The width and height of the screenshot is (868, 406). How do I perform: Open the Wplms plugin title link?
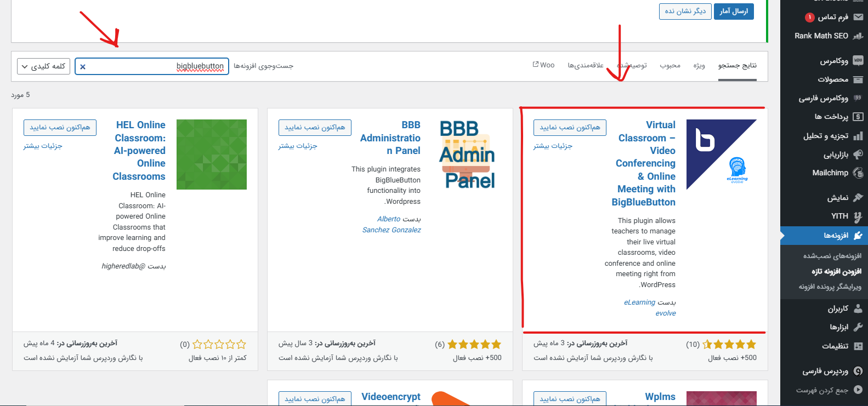point(660,397)
